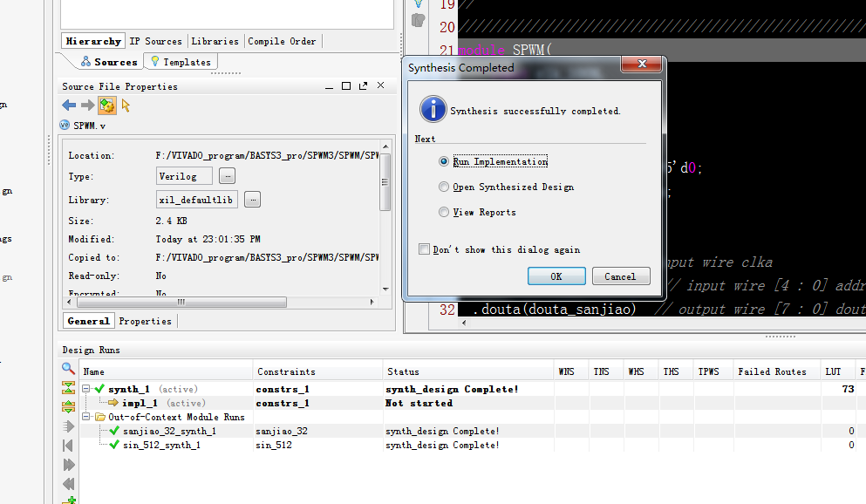Select the Run Implementation radio option
The width and height of the screenshot is (866, 504).
tap(444, 161)
